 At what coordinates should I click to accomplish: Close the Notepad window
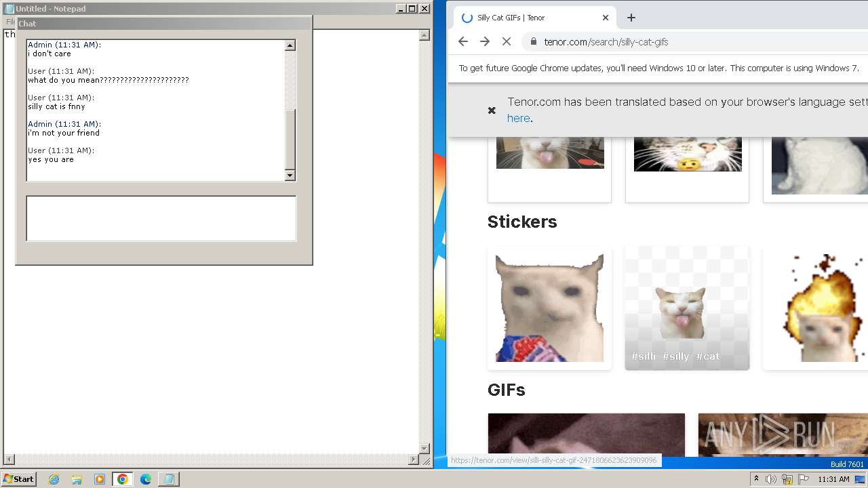point(425,9)
